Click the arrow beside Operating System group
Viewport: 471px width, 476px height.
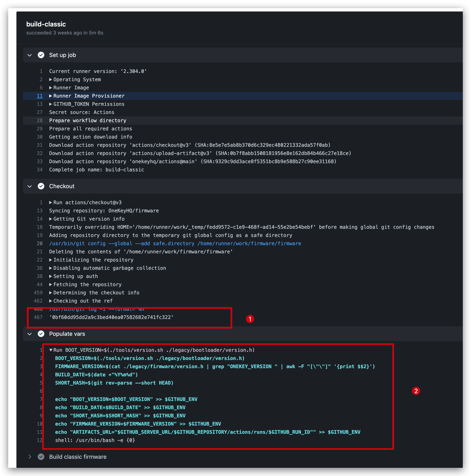point(50,79)
